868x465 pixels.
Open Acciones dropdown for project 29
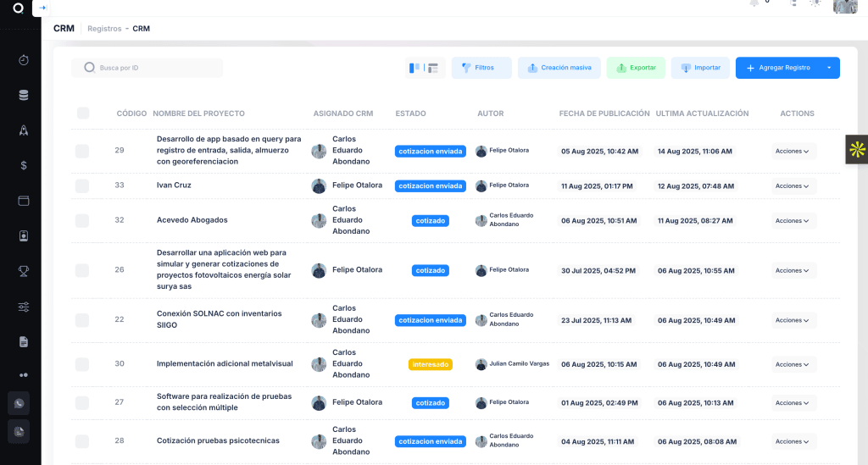coord(793,151)
